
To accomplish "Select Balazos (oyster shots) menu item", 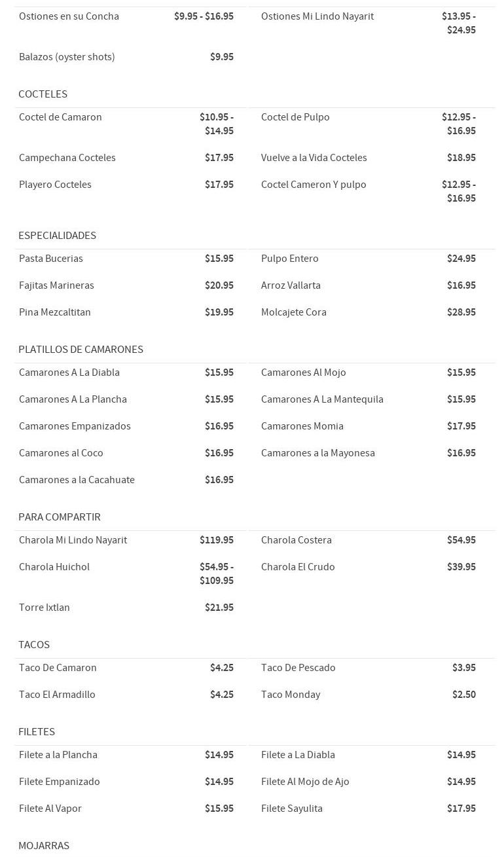I will (67, 57).
